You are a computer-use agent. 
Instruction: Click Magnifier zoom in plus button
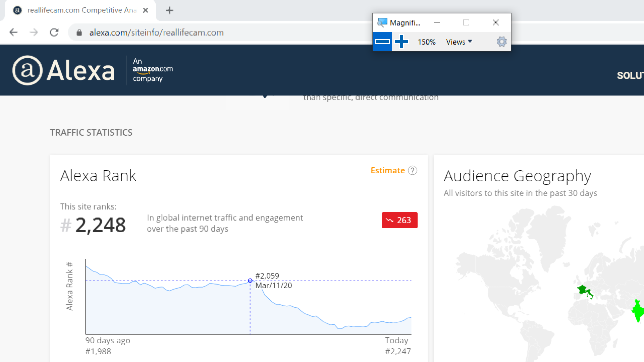(x=401, y=42)
